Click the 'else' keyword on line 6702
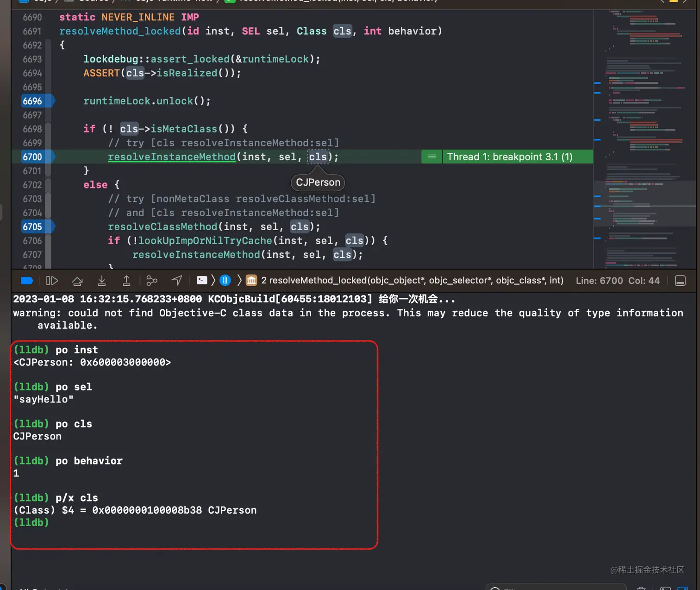 [95, 185]
